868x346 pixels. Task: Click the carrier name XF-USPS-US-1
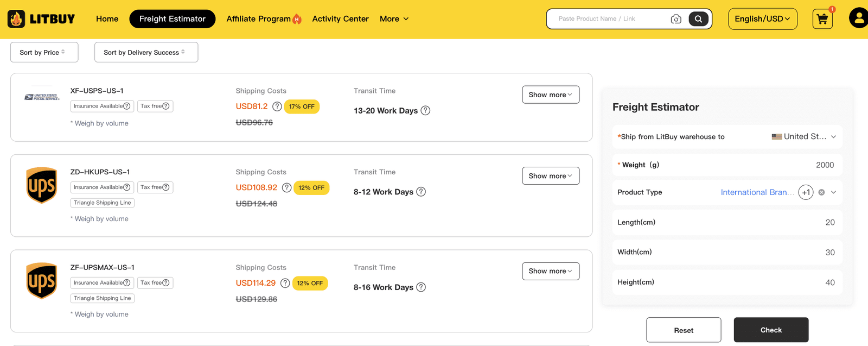pyautogui.click(x=97, y=91)
